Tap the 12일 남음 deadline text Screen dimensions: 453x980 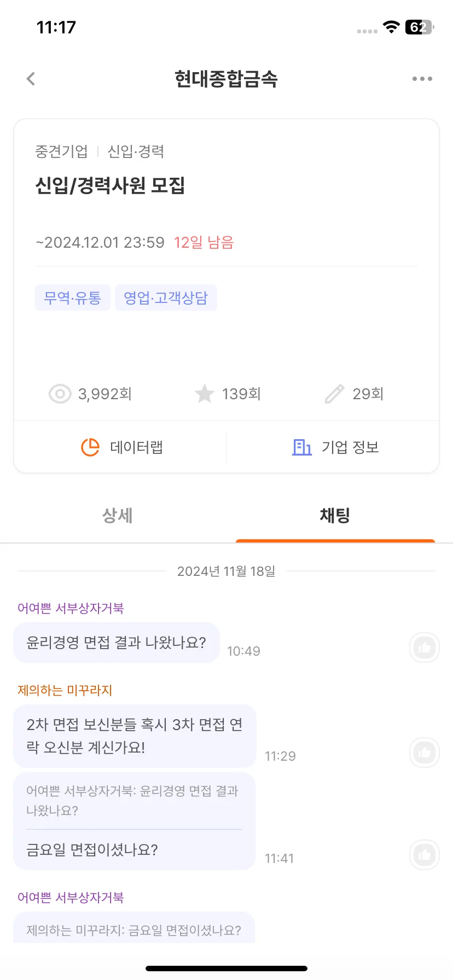tap(204, 242)
